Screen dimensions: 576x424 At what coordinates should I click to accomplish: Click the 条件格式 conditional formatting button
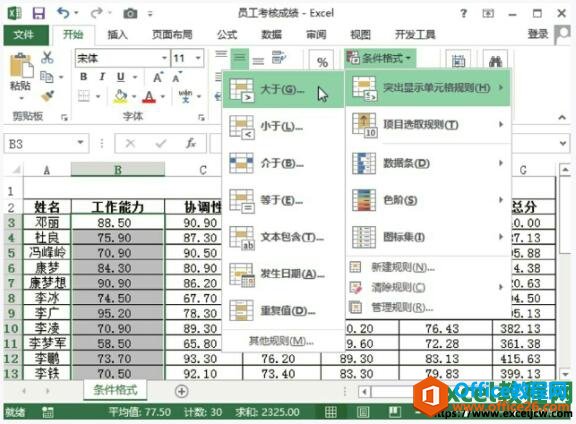380,58
